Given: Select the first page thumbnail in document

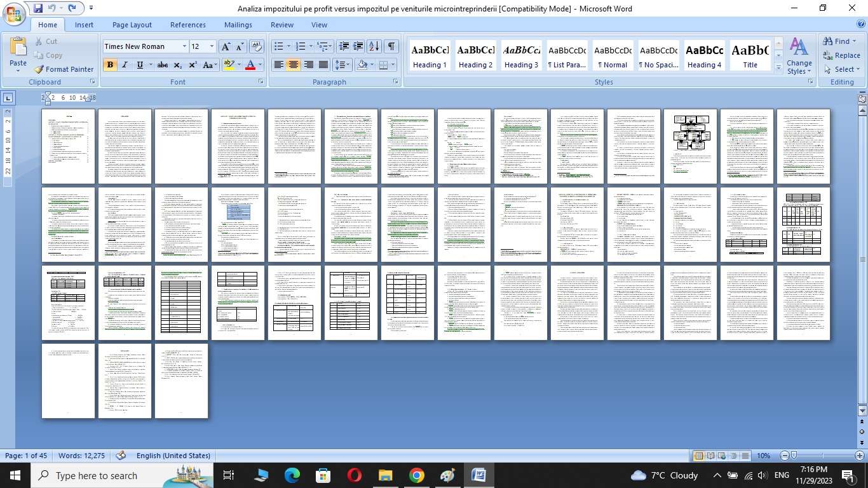Looking at the screenshot, I should pos(69,147).
